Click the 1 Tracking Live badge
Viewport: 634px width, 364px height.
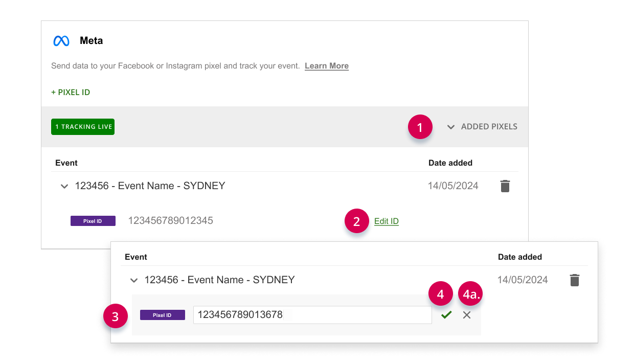pos(83,127)
